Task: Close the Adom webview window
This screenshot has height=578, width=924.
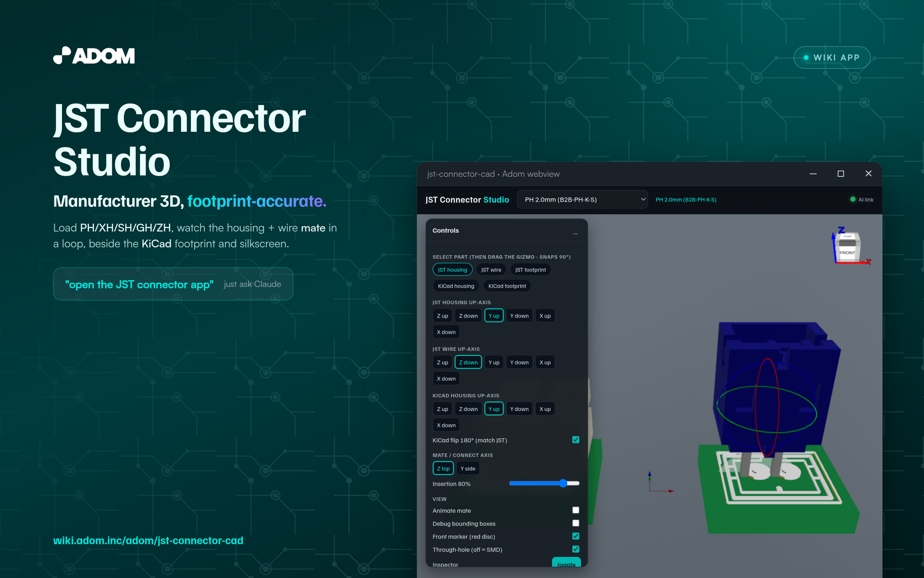Action: (x=869, y=173)
